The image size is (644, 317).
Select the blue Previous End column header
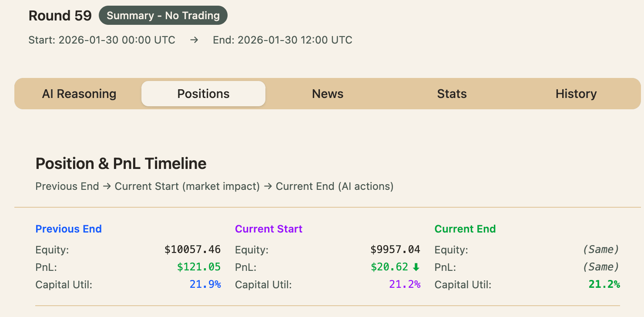(68, 229)
